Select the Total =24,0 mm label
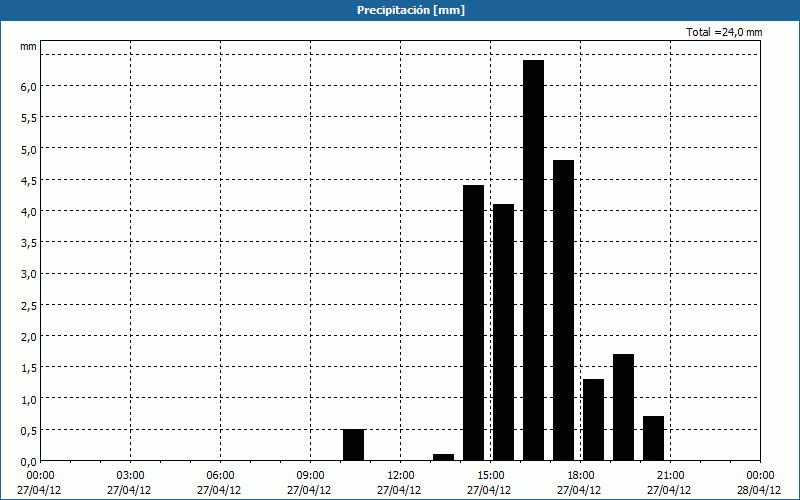The width and height of the screenshot is (800, 500). [x=724, y=32]
